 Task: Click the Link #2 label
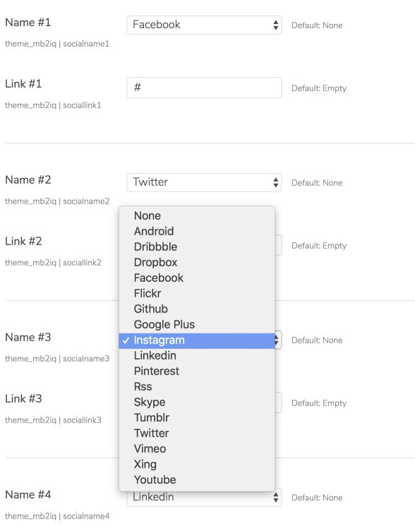pyautogui.click(x=23, y=241)
